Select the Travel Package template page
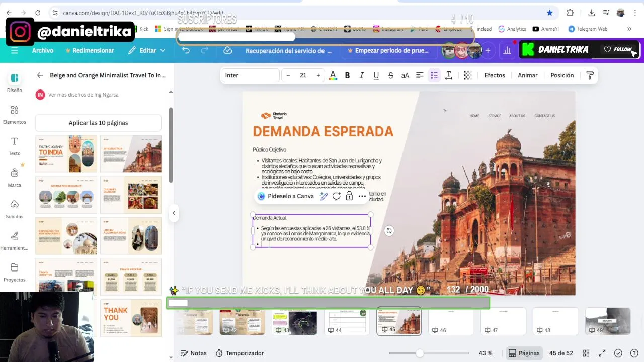644x362 pixels. pyautogui.click(x=131, y=277)
